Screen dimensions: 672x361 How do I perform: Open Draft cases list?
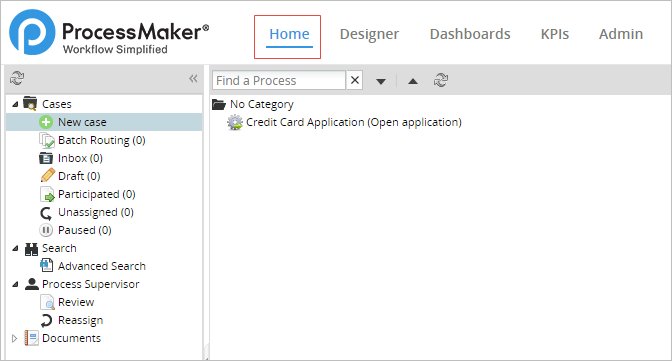pos(79,176)
